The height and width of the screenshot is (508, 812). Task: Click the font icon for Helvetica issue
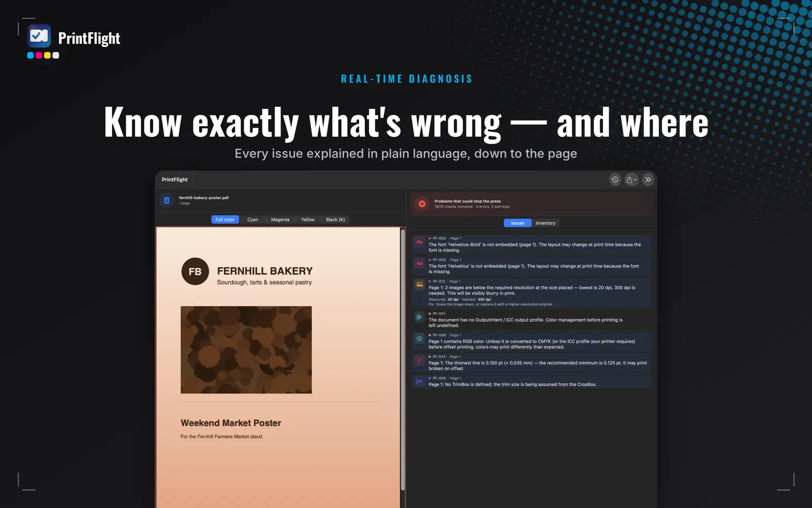click(x=419, y=264)
